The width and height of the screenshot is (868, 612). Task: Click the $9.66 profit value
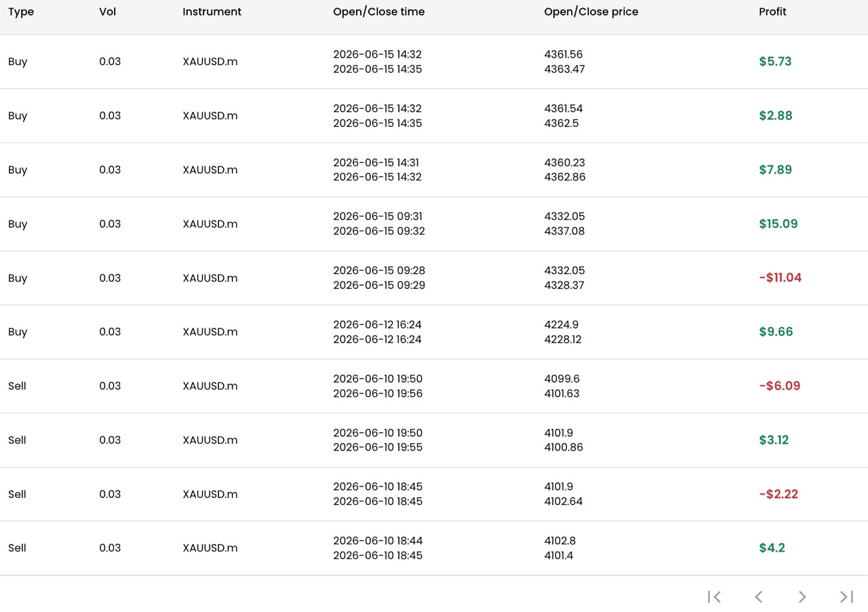(x=776, y=332)
